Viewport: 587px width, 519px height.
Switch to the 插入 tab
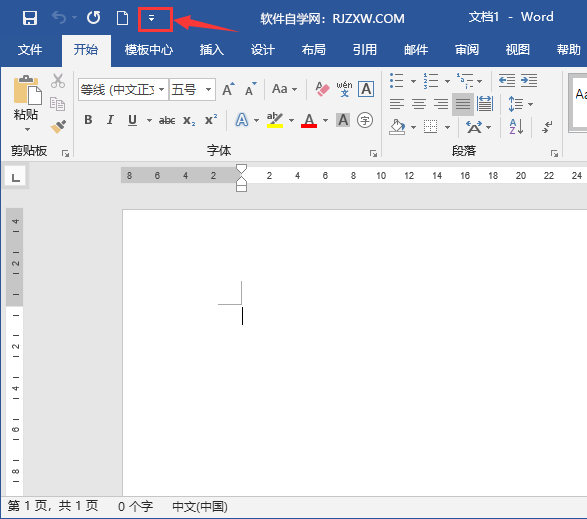point(212,49)
